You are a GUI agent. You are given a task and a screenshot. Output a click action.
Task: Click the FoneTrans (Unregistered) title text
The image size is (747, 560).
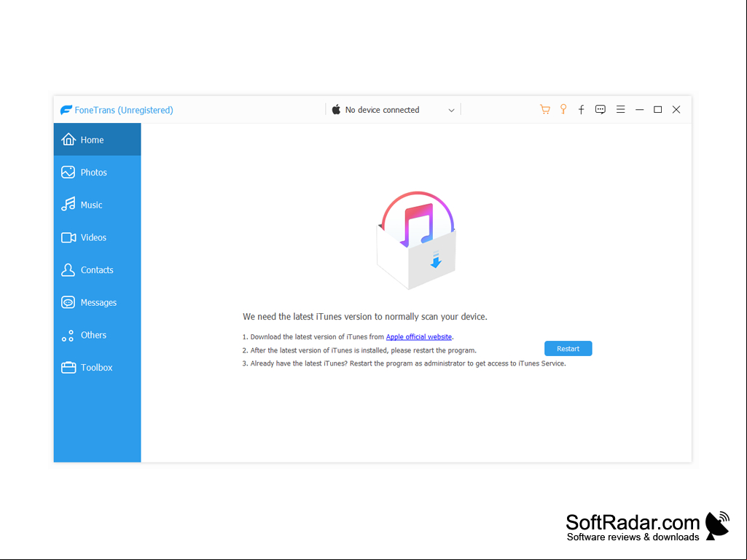pyautogui.click(x=124, y=110)
